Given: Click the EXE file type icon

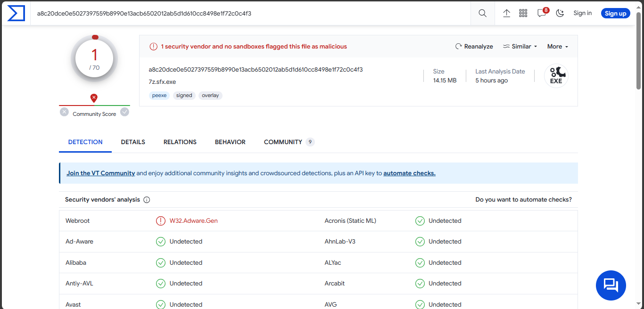Looking at the screenshot, I should click(556, 76).
